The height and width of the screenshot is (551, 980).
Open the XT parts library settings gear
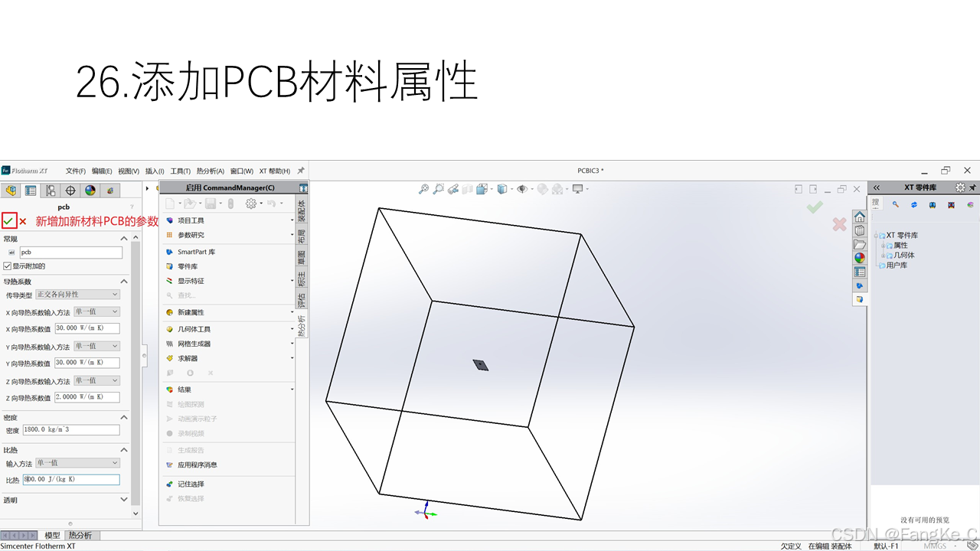(x=960, y=187)
